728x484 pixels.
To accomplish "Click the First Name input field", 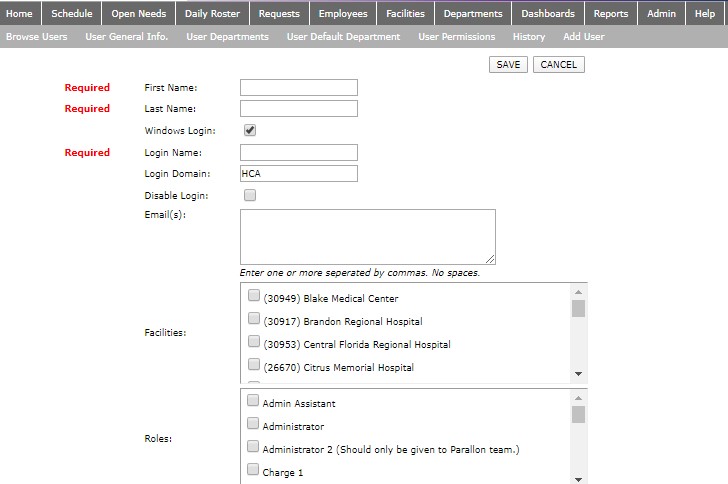I will click(298, 87).
